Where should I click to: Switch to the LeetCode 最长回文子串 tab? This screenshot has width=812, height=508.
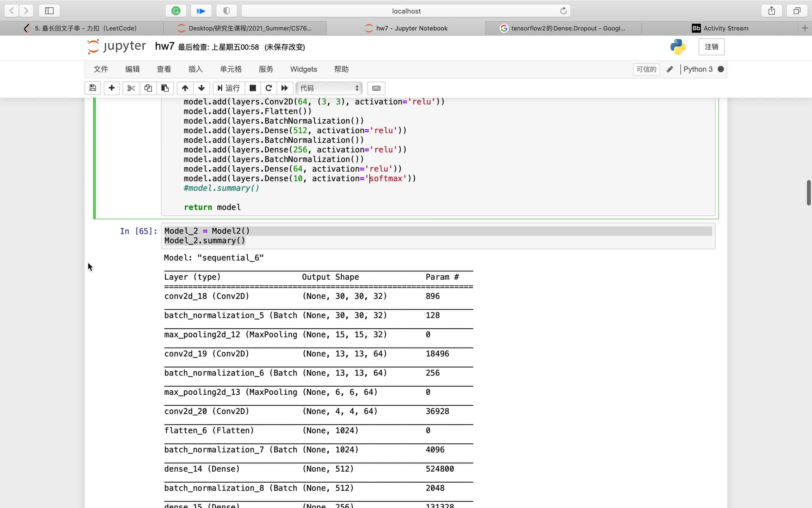[x=81, y=28]
